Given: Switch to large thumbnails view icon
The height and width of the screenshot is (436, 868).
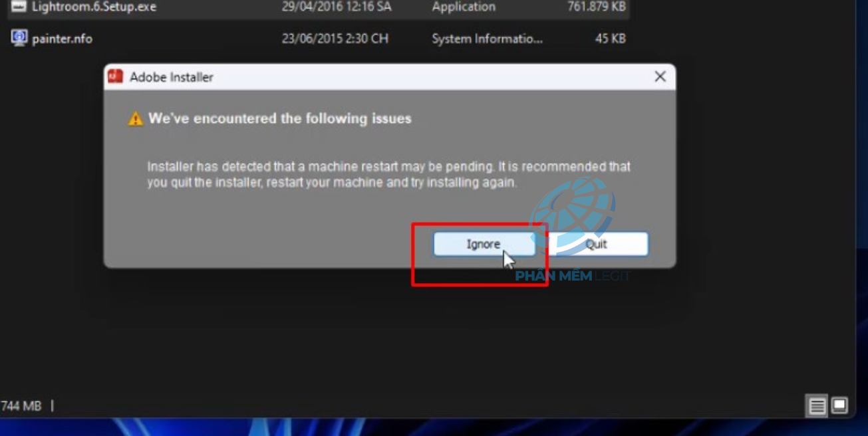Looking at the screenshot, I should pos(840,405).
